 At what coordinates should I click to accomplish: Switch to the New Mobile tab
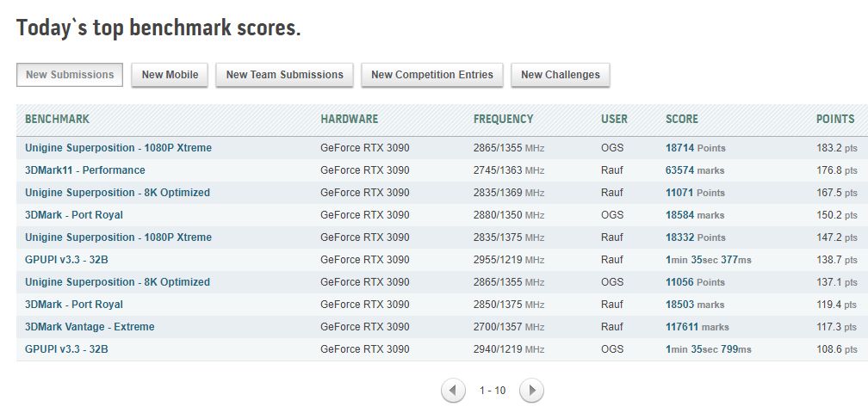[x=170, y=75]
